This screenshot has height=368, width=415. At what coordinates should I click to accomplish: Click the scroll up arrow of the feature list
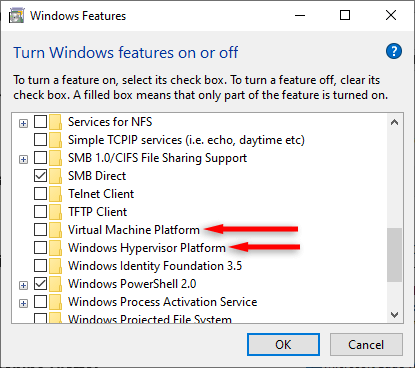click(x=395, y=122)
